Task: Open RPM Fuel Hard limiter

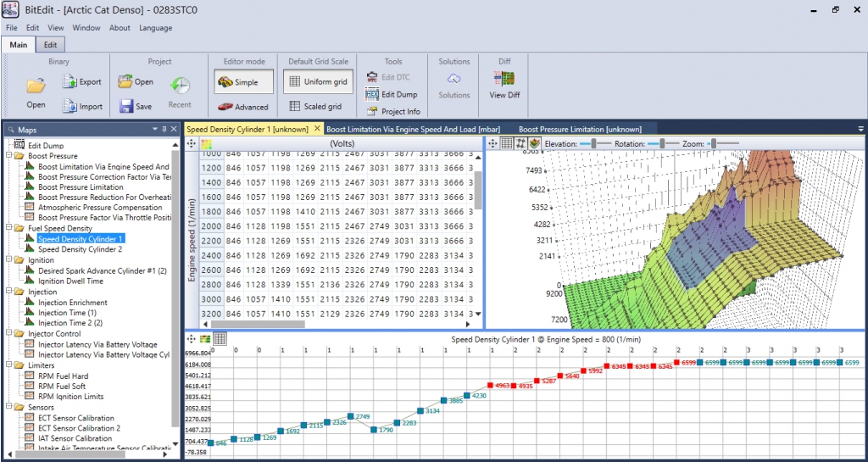Action: (x=63, y=376)
